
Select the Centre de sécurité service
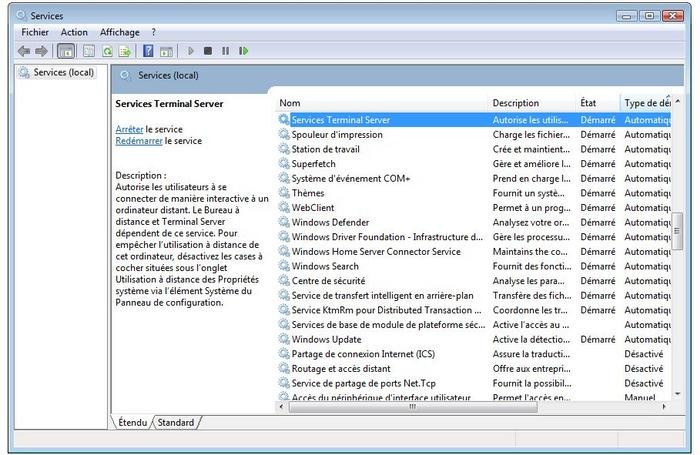(474, 281)
